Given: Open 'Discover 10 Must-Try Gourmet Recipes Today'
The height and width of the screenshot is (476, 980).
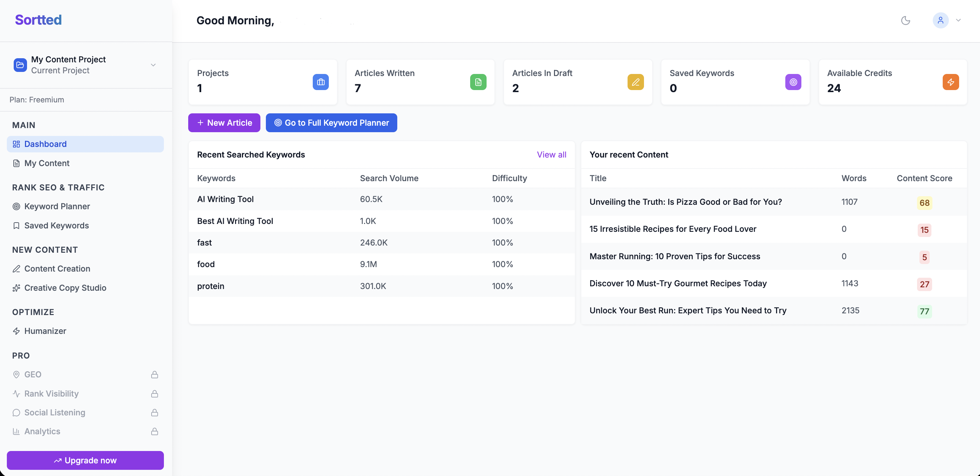Looking at the screenshot, I should 678,283.
